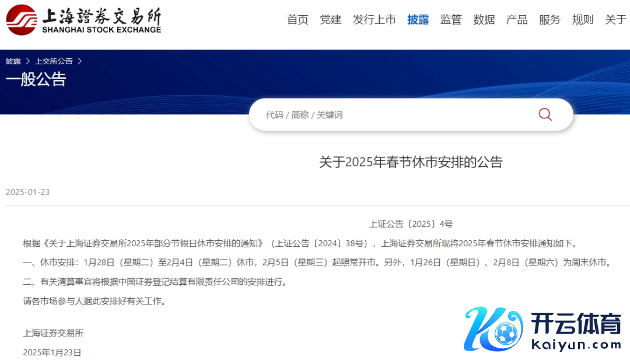Select 发行上市 in the top navigation
The width and height of the screenshot is (630, 364).
[374, 20]
